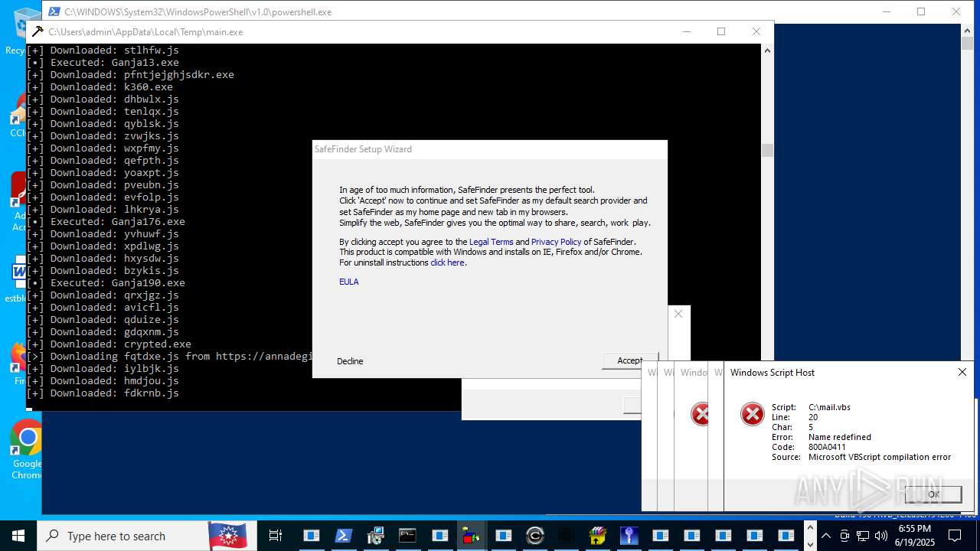
Task: Click console line 'Executed: Ganja176.exe'
Action: click(x=106, y=222)
